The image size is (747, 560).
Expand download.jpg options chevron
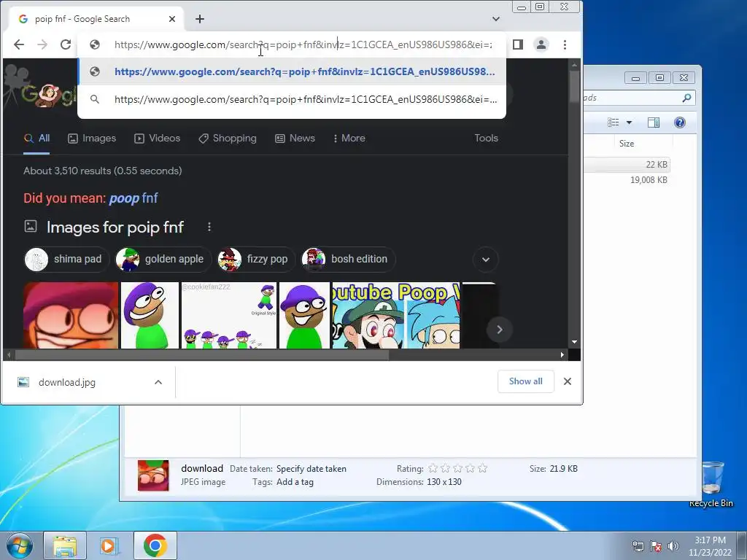pyautogui.click(x=158, y=382)
